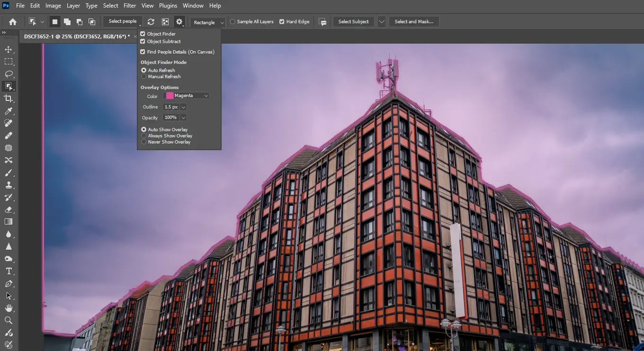
Task: Enable the Sample All Layers checkbox
Action: (x=233, y=21)
